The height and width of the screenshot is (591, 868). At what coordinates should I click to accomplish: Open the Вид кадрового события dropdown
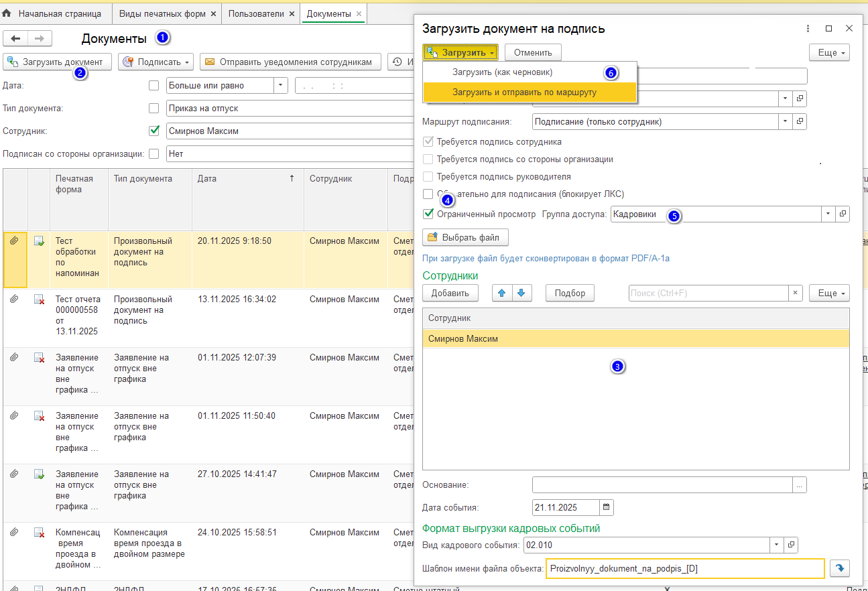(x=776, y=545)
